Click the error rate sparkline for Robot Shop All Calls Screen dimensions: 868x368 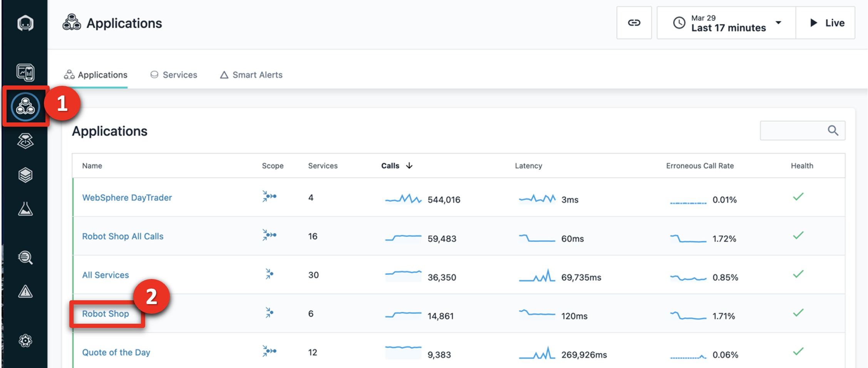(688, 238)
